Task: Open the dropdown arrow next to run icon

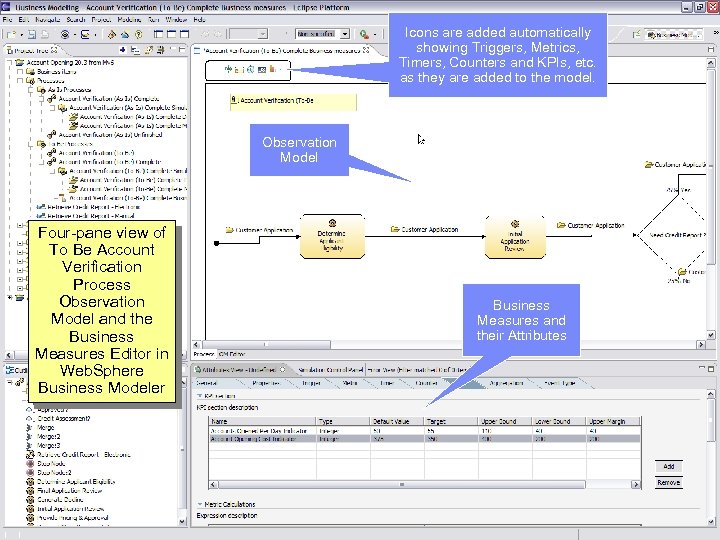Action: coord(375,34)
